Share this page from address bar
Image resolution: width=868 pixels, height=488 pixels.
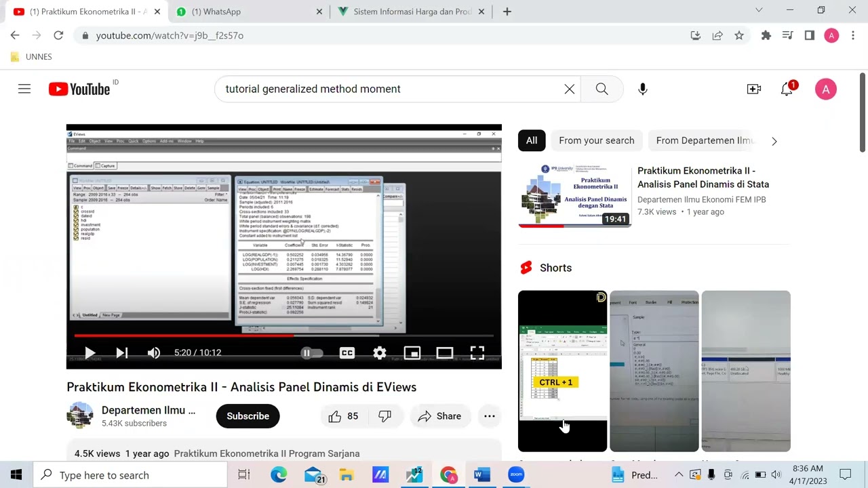pyautogui.click(x=717, y=35)
